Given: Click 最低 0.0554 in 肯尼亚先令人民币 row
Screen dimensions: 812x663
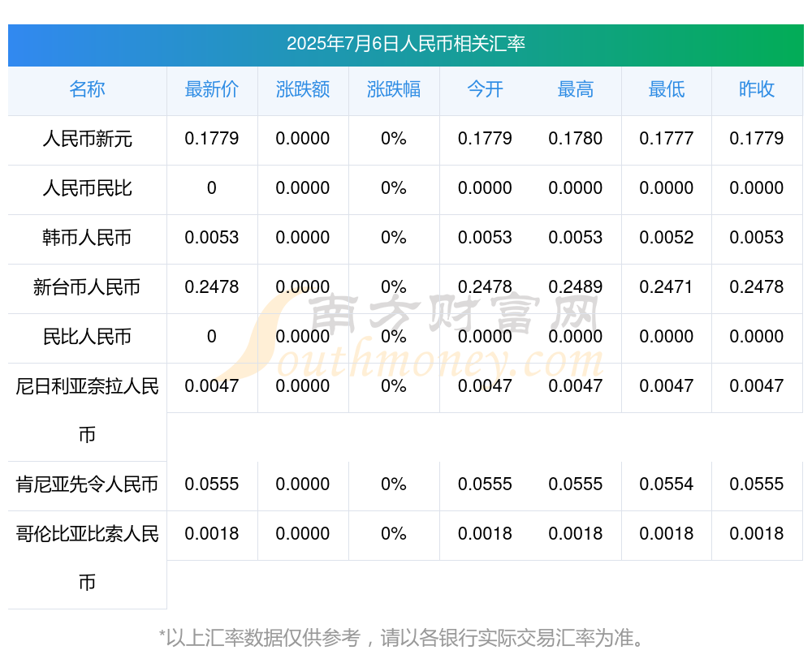Looking at the screenshot, I should [667, 484].
